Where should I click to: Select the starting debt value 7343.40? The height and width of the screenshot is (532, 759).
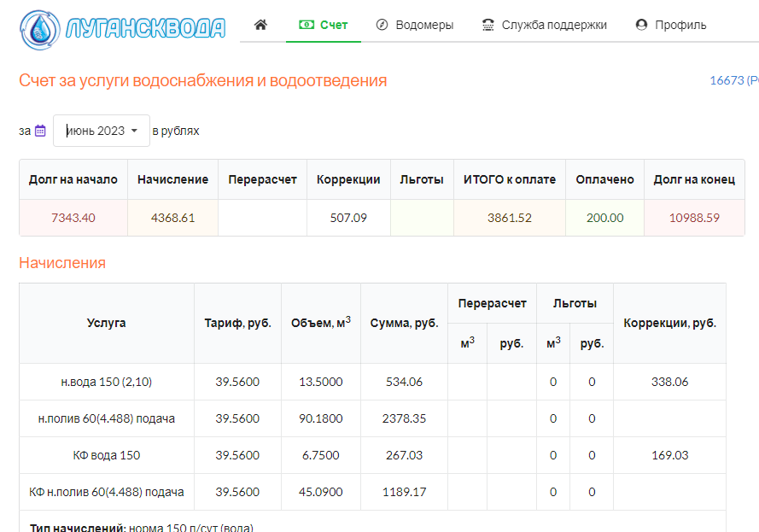click(73, 218)
